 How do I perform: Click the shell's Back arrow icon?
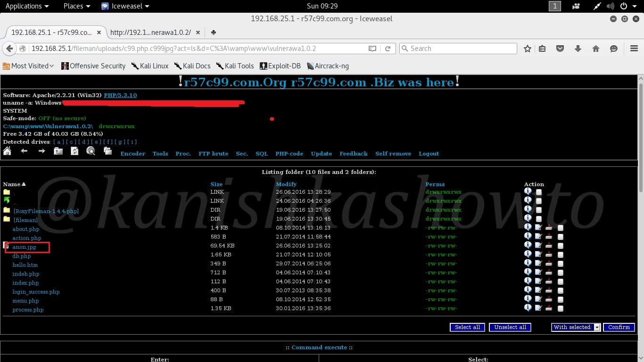click(24, 151)
